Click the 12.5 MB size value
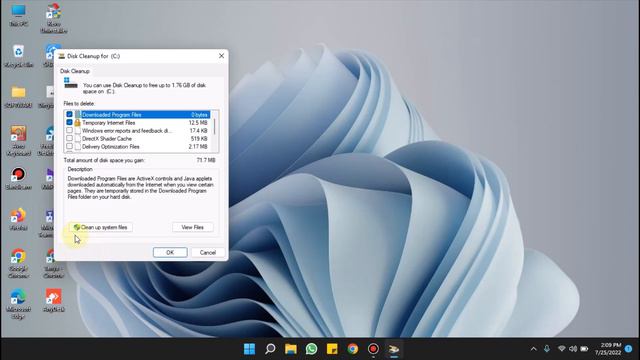The width and height of the screenshot is (640, 360). coord(198,122)
